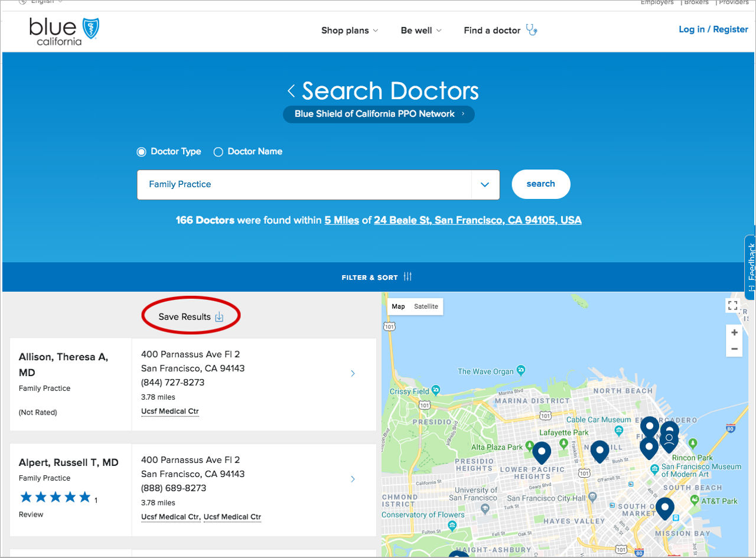Screen dimensions: 756x558
Task: Go back using arrow beside Search Doctors
Action: [x=291, y=91]
